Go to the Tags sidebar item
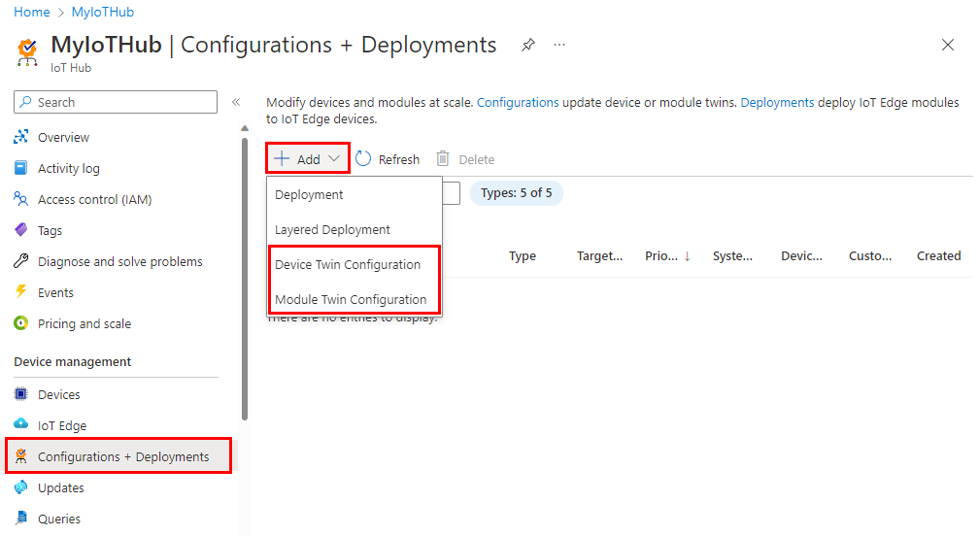The image size is (980, 536). (50, 230)
